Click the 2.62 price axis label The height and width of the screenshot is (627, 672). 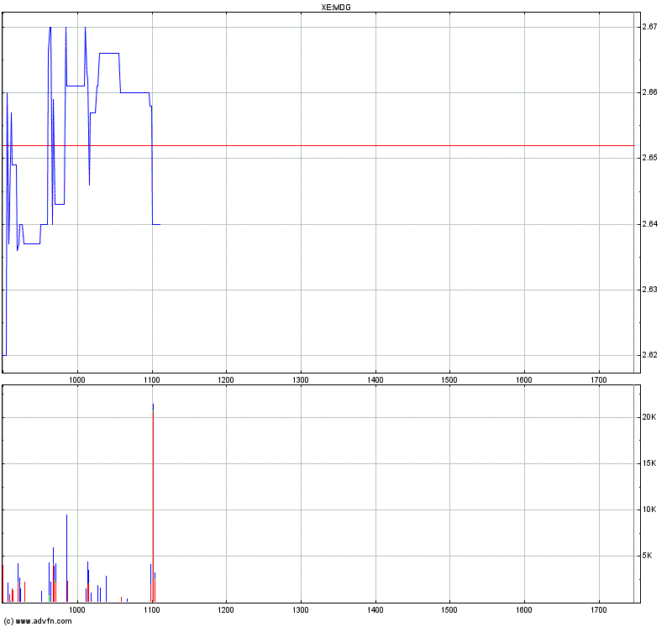[x=648, y=355]
